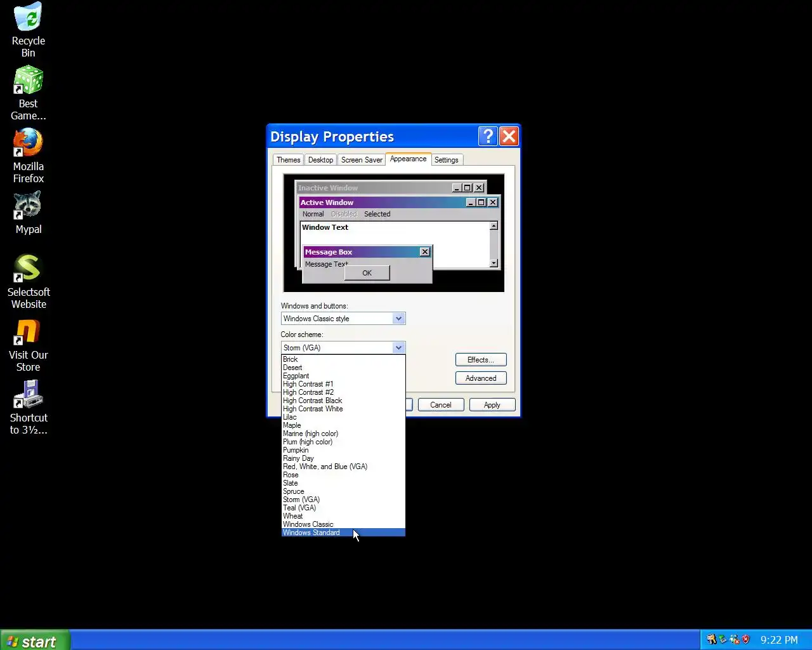Select Storm (VGA) in the dropdown list
The height and width of the screenshot is (650, 812).
click(x=343, y=500)
